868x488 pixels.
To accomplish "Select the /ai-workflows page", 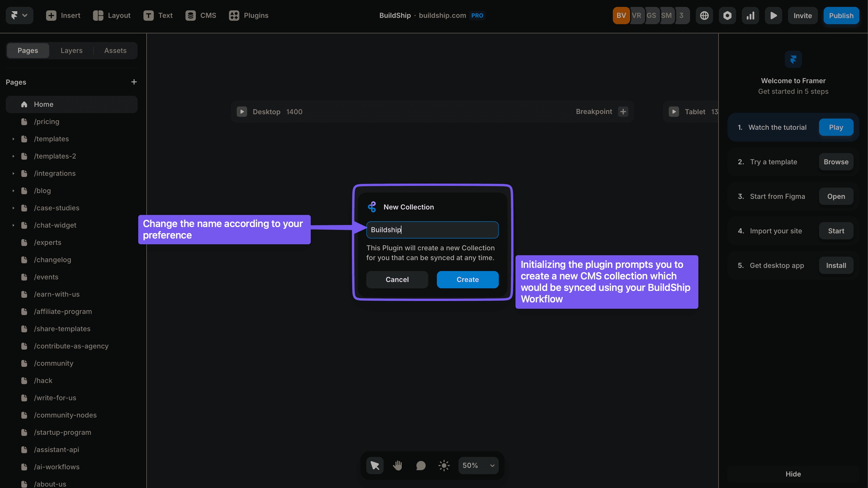I will [x=71, y=467].
